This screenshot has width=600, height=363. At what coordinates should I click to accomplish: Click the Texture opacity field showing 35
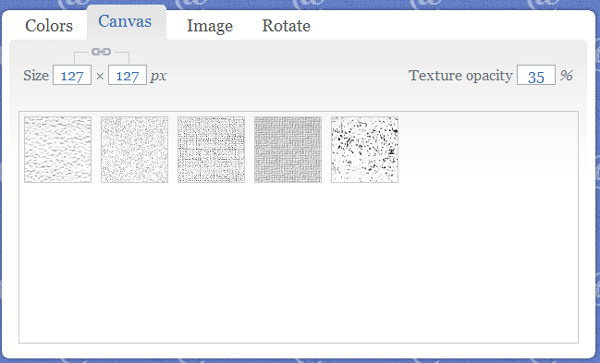tap(536, 75)
